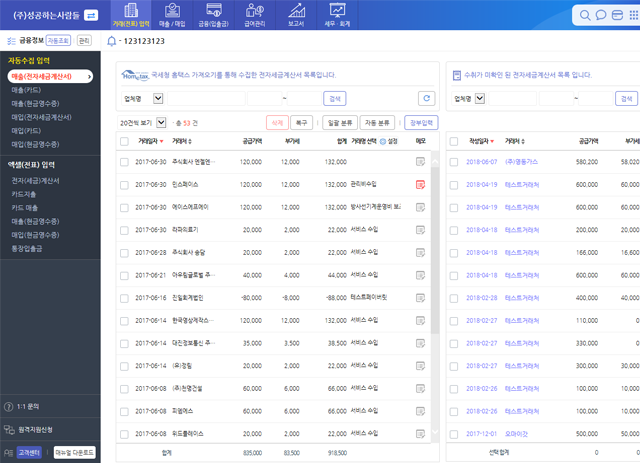Screen dimensions: 640x463
Task: Open the 업체명 dropdown in the right search panel
Action: point(469,98)
